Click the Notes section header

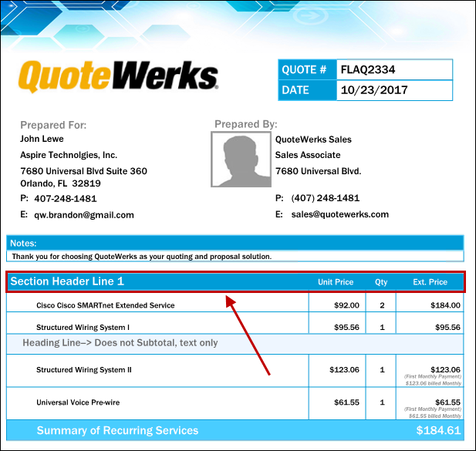(23, 243)
